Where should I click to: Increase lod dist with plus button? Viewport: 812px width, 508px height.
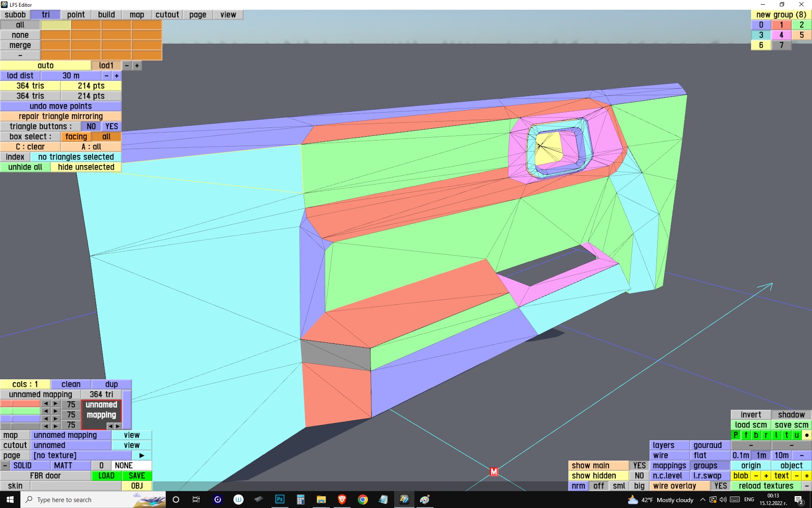(x=117, y=76)
